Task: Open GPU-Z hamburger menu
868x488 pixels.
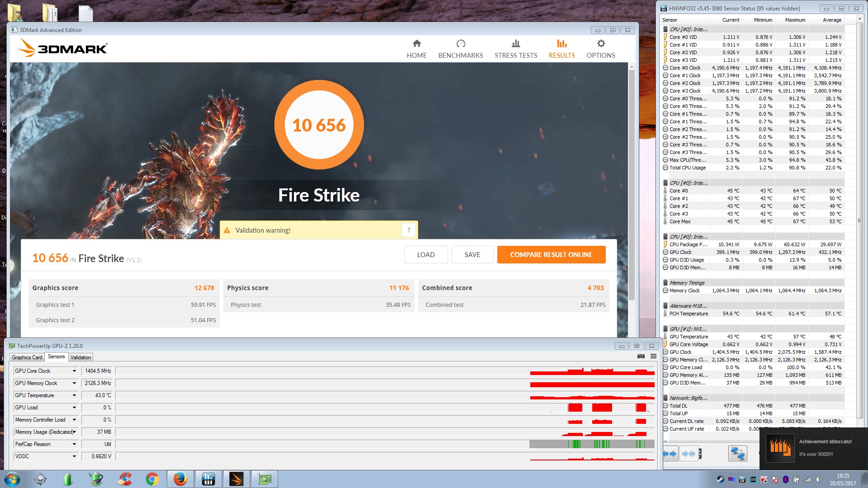Action: pos(653,357)
